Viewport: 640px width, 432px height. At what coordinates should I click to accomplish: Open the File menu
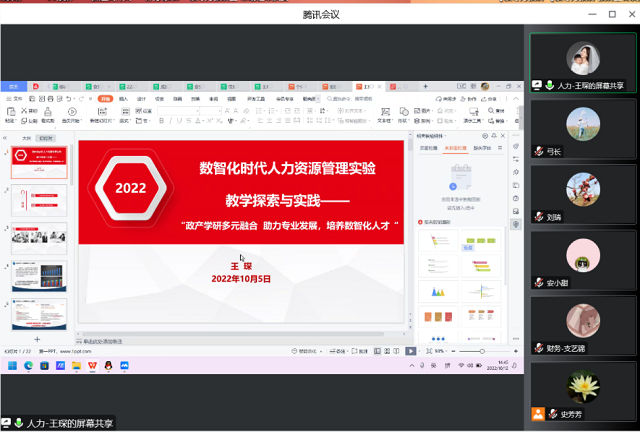[15, 99]
